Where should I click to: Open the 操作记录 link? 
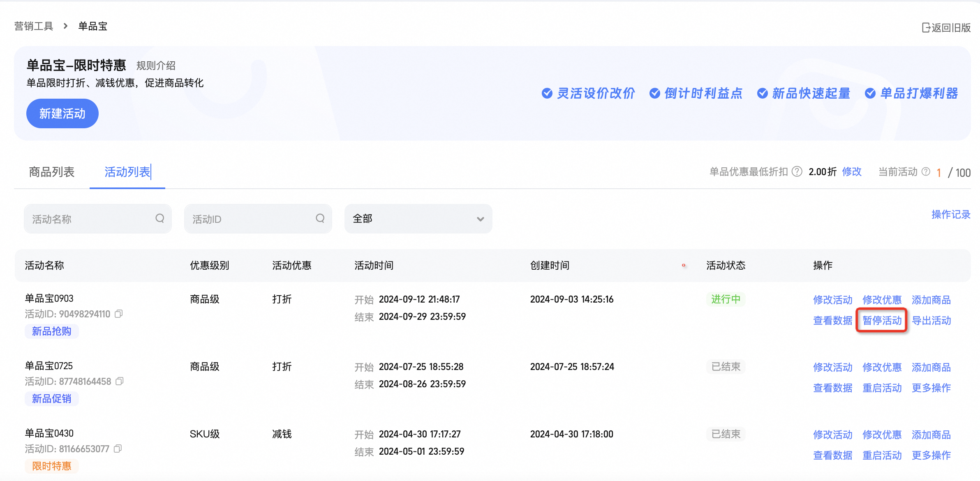[951, 214]
